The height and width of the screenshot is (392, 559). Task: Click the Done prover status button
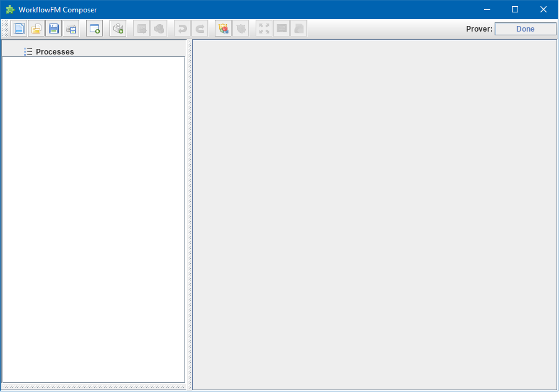(525, 28)
